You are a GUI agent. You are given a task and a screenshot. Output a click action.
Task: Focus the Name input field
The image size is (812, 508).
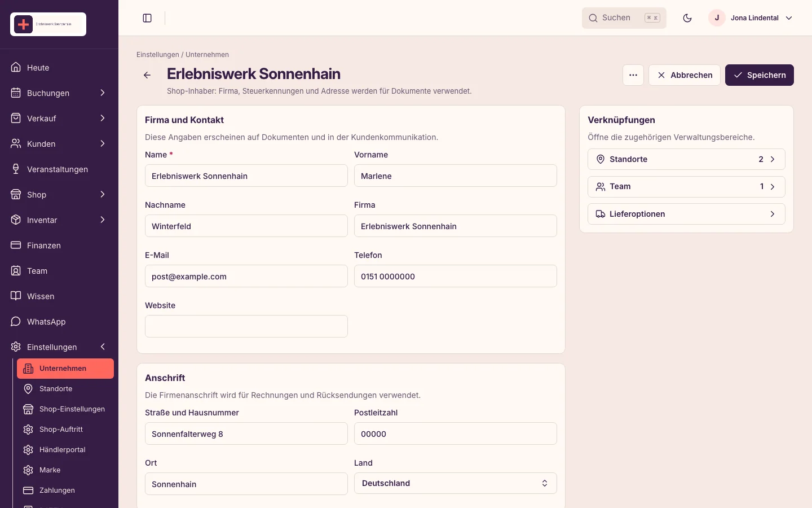[246, 176]
